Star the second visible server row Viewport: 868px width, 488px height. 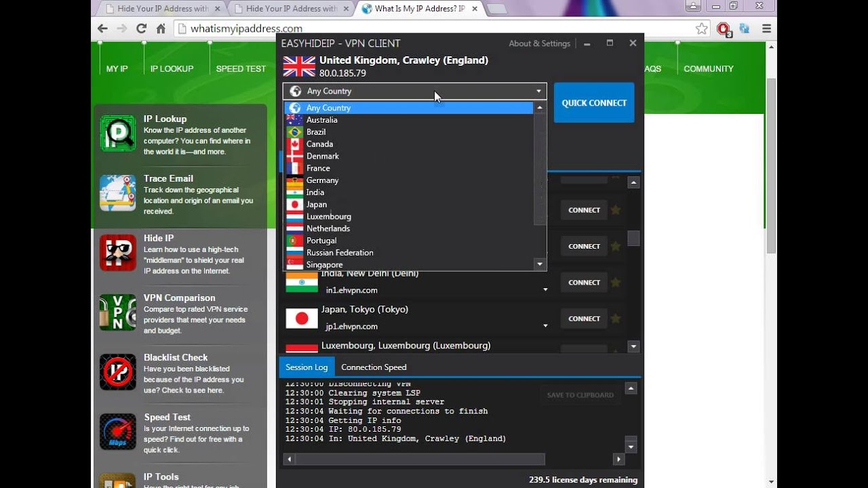[616, 246]
